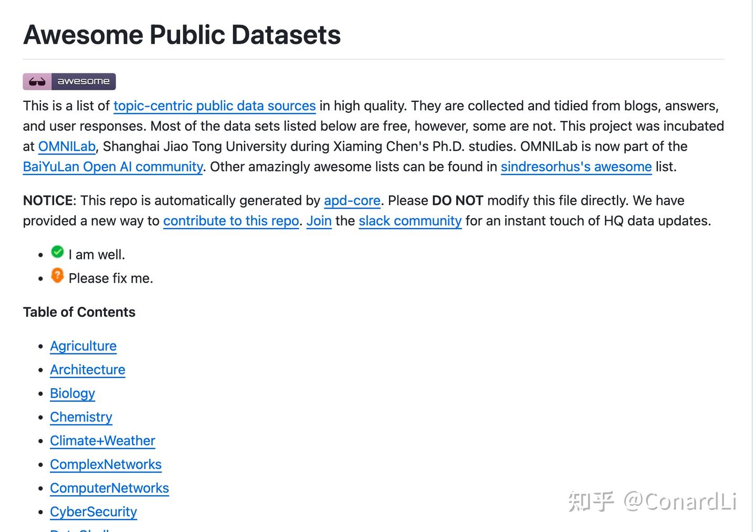This screenshot has height=532, width=756.
Task: Navigate to the Biology section
Action: (72, 393)
